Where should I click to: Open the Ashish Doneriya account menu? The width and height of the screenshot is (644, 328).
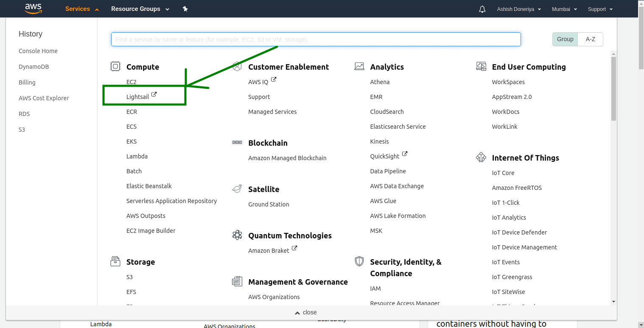[x=519, y=9]
